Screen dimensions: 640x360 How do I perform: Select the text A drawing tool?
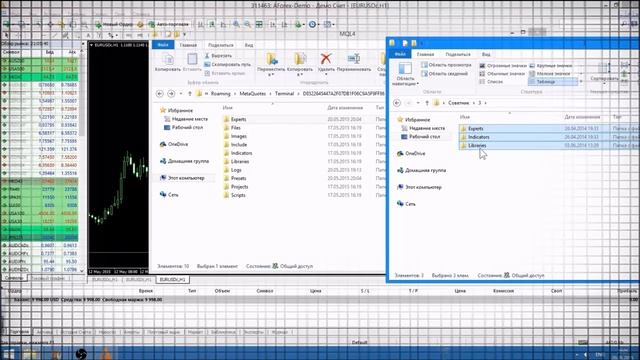point(88,35)
